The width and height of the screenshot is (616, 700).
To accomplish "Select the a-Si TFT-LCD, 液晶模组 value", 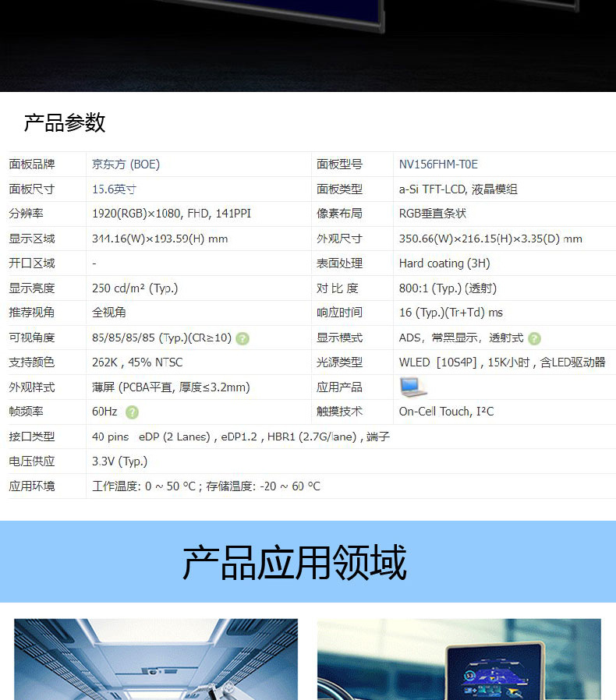I will [x=458, y=189].
